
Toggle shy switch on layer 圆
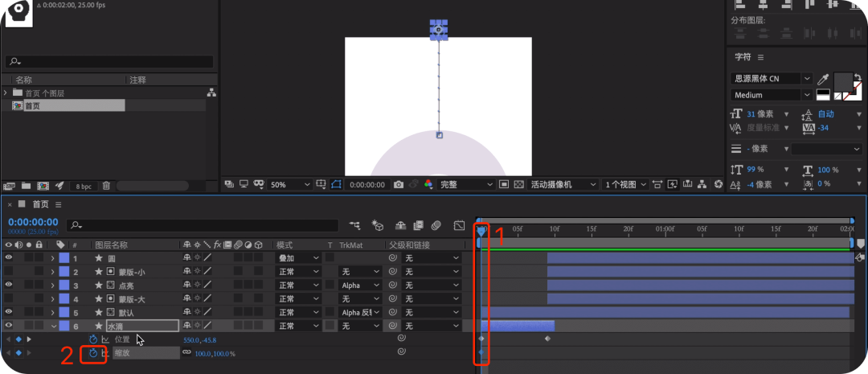[x=187, y=257]
